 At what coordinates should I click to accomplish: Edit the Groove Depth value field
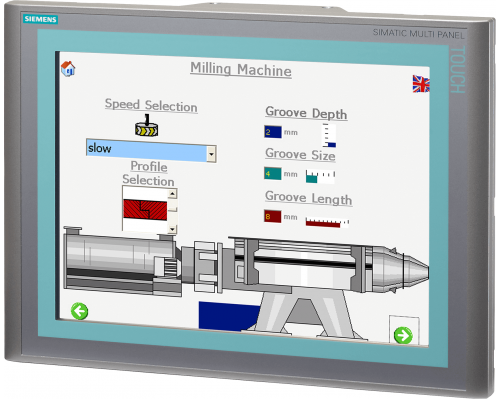(273, 132)
